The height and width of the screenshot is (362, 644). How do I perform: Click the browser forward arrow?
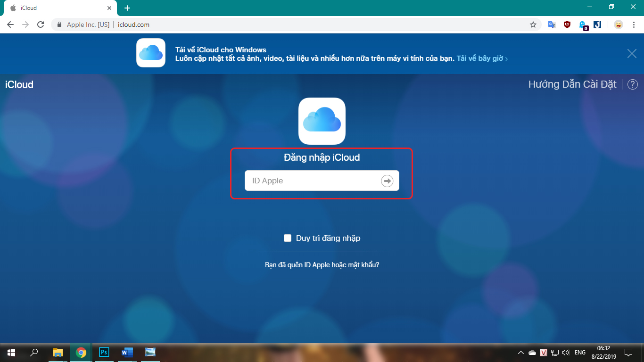point(25,25)
